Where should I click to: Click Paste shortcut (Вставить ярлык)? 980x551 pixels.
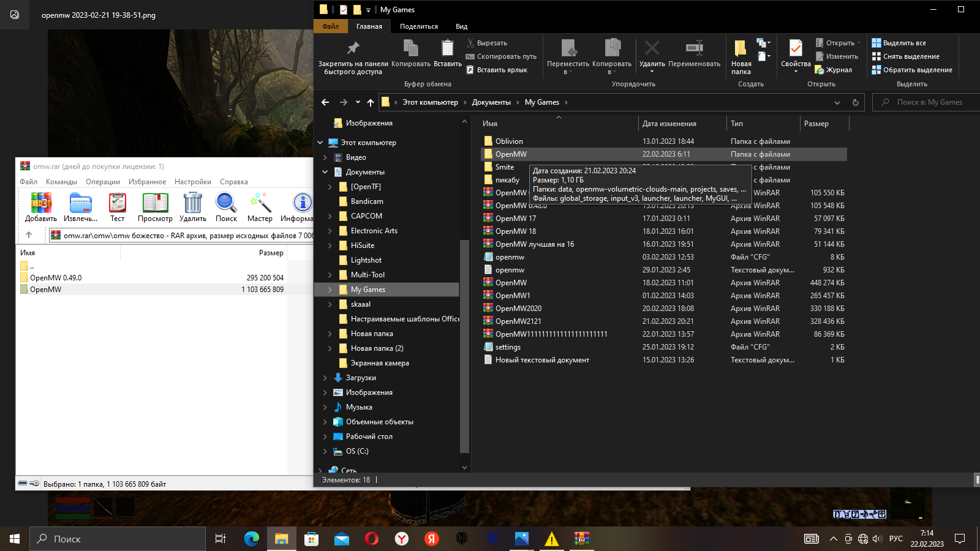(x=497, y=70)
